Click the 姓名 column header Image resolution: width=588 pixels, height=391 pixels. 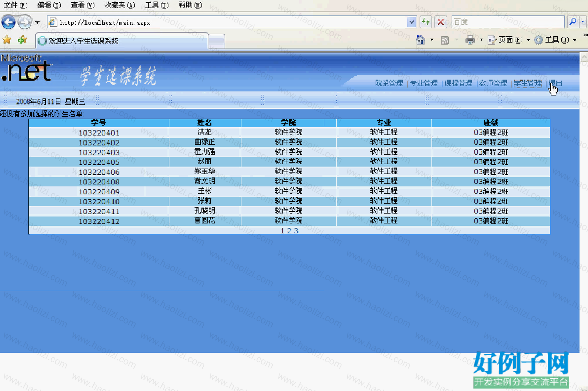[x=204, y=122]
